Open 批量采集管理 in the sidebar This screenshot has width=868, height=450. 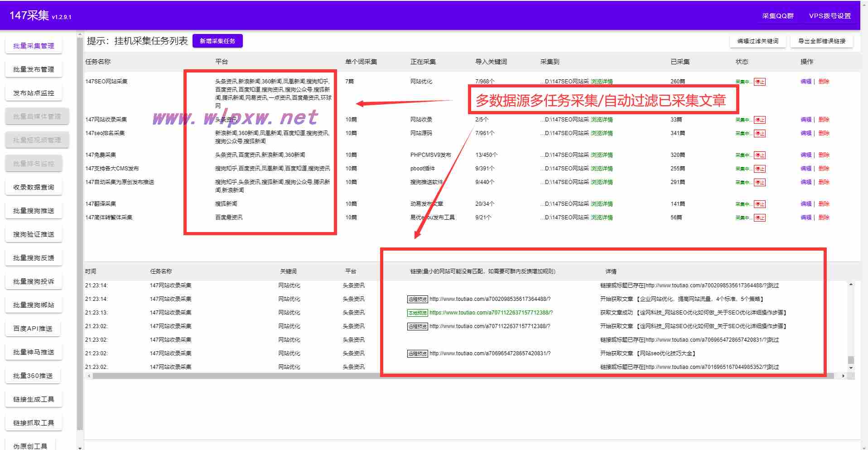(34, 46)
